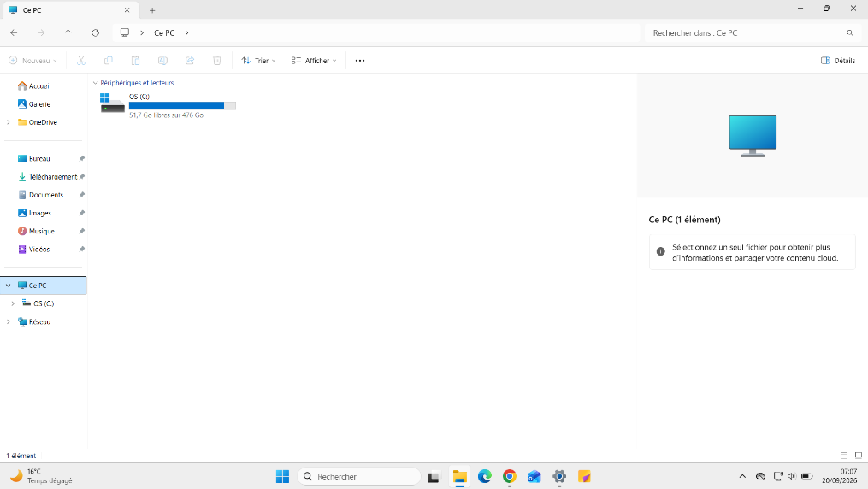Click the '1 élément' status bar text
Image resolution: width=868 pixels, height=489 pixels.
click(x=21, y=456)
